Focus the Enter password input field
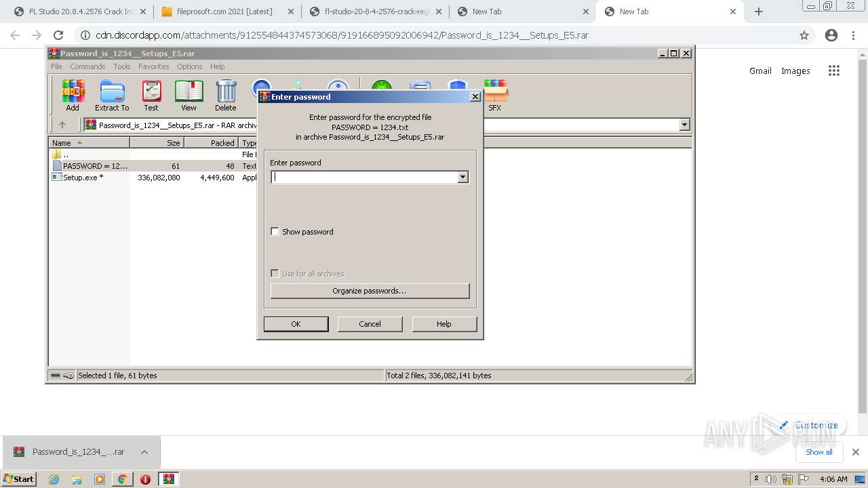The width and height of the screenshot is (868, 488). [364, 177]
